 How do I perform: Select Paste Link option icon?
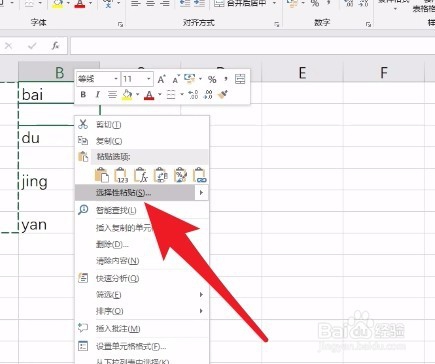click(x=200, y=175)
